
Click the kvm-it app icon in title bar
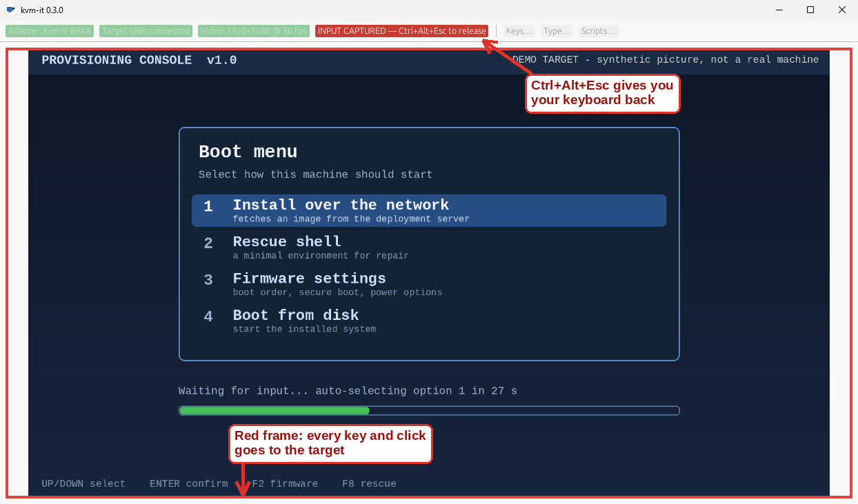tap(11, 10)
